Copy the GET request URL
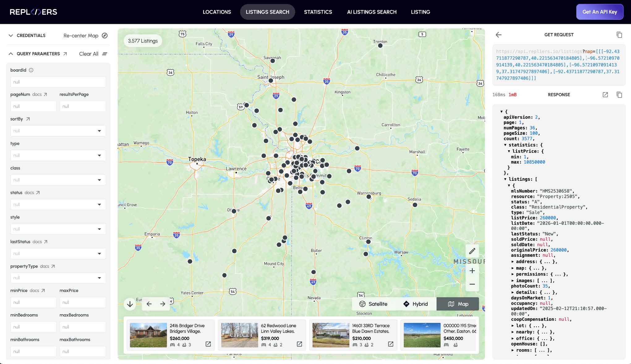Image resolution: width=631 pixels, height=364 pixels. click(619, 35)
